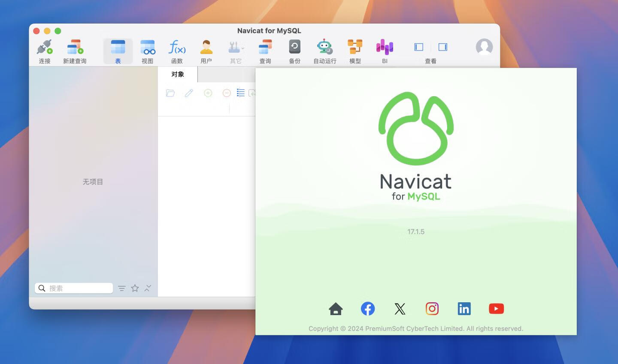
Task: Open the YouTube link icon
Action: click(x=496, y=309)
